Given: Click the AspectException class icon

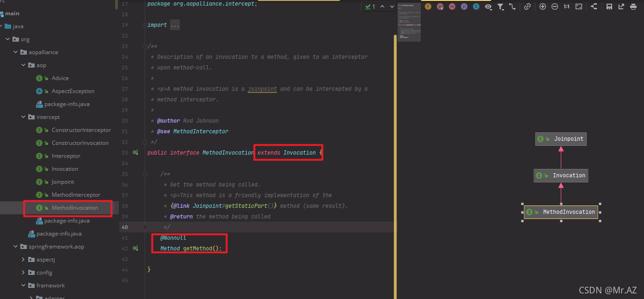Looking at the screenshot, I should coord(39,91).
